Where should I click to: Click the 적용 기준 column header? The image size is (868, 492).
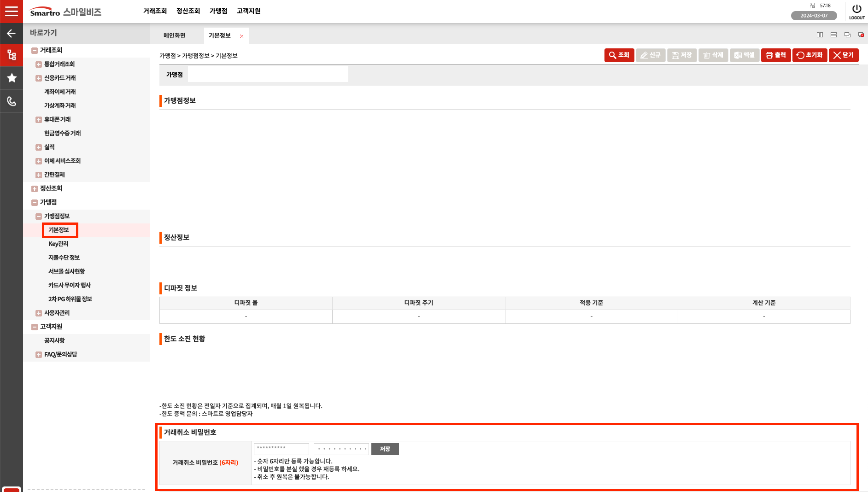[x=592, y=303]
